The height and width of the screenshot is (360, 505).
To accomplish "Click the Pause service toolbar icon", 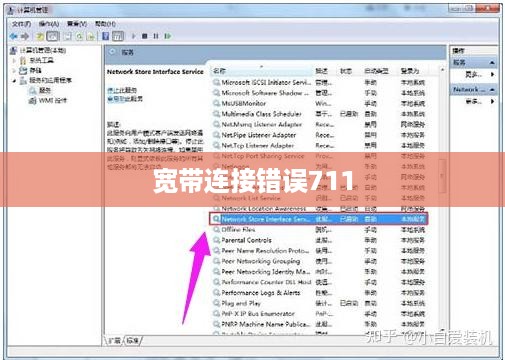I will tap(156, 36).
